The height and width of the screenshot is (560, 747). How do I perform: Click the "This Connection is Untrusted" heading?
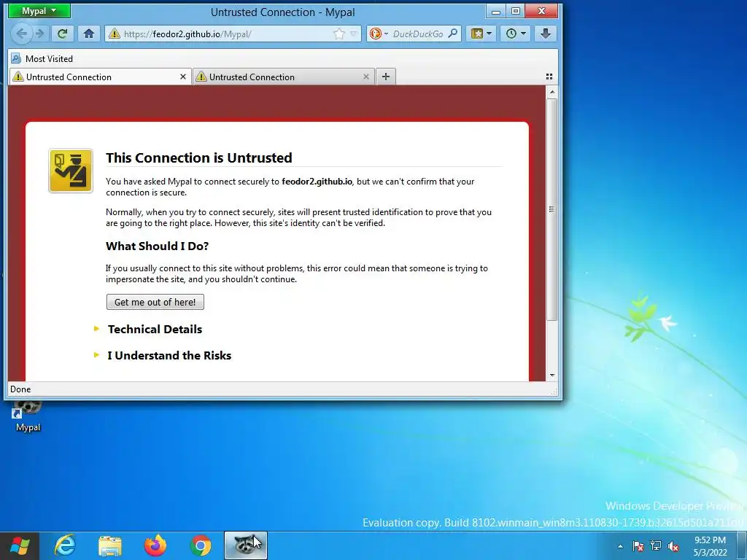pos(198,157)
